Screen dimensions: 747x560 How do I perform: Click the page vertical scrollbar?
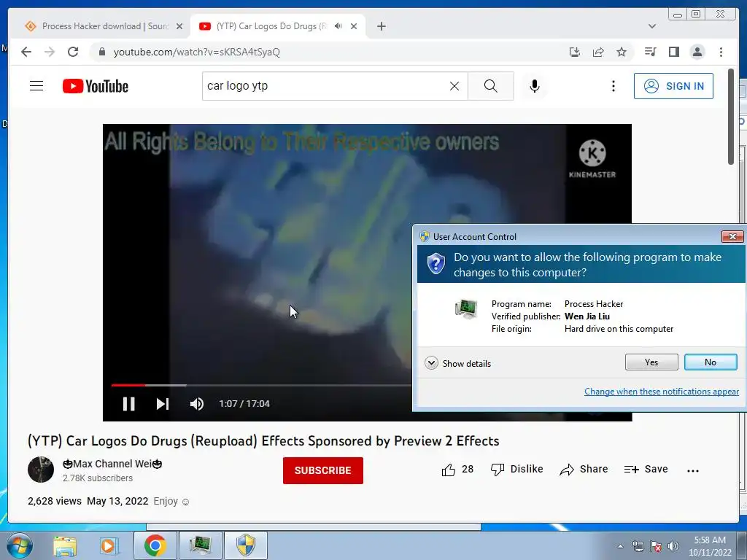point(730,117)
